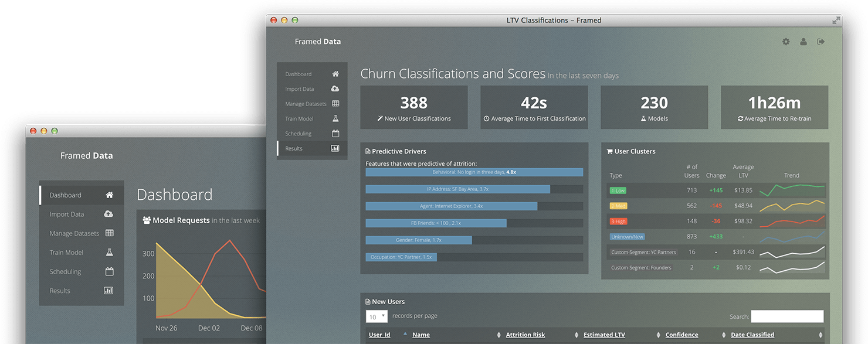
Task: Click the '$391.43' average LTV cell
Action: (743, 252)
